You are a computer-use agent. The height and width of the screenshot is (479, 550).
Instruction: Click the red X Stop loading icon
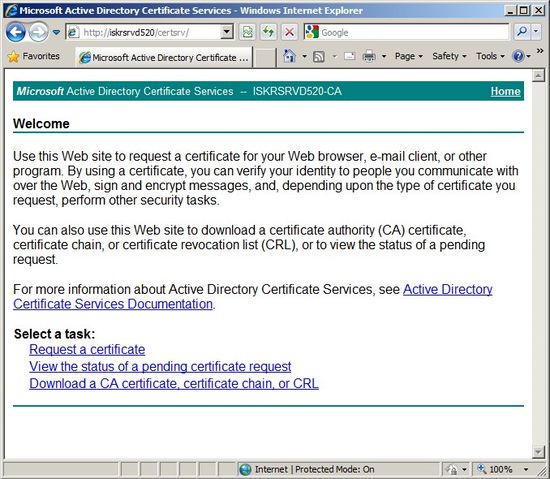click(289, 33)
